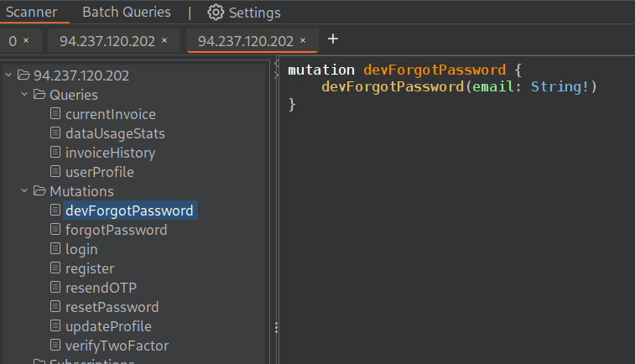Screen dimensions: 635x364
Task: Collapse the Mutations tree node
Action: 24,191
